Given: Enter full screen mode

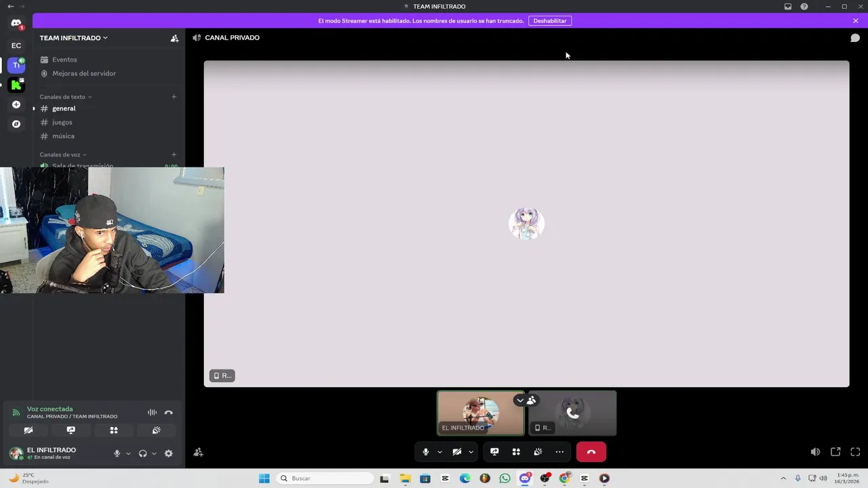Looking at the screenshot, I should (855, 452).
